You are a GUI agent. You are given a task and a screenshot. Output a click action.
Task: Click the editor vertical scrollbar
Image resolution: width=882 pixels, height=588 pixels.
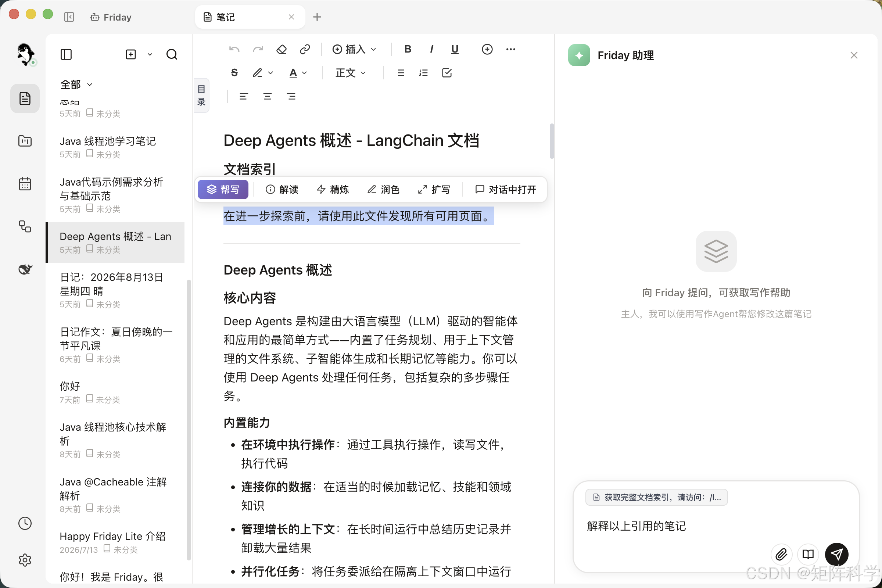point(552,141)
